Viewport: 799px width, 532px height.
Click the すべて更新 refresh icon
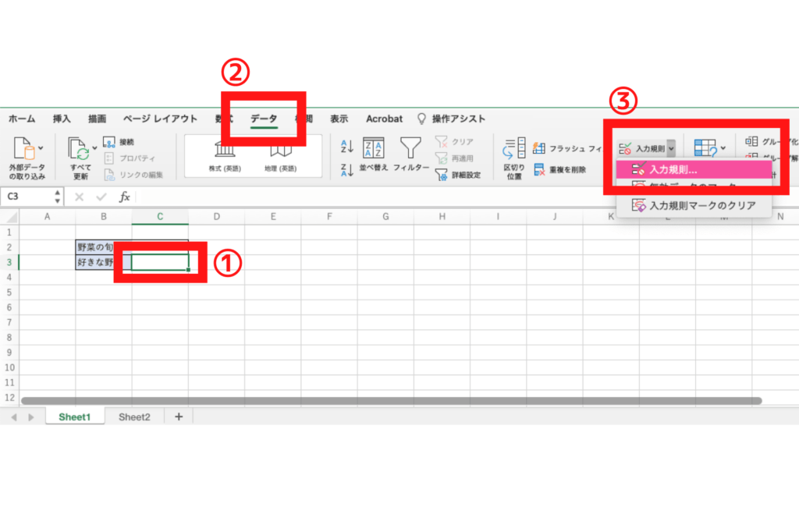pos(79,149)
